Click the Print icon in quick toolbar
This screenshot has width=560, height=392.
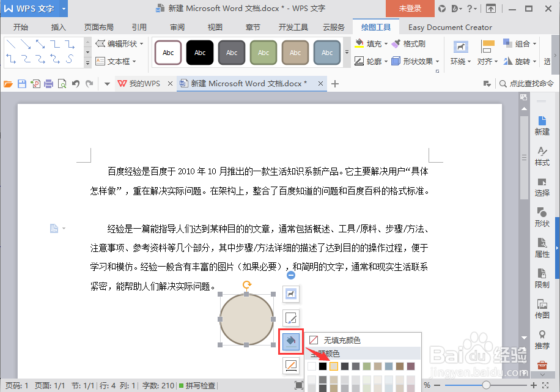click(48, 84)
